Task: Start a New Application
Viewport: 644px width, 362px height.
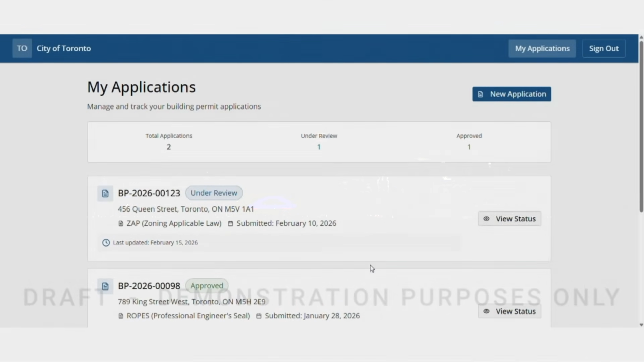Action: click(x=512, y=94)
